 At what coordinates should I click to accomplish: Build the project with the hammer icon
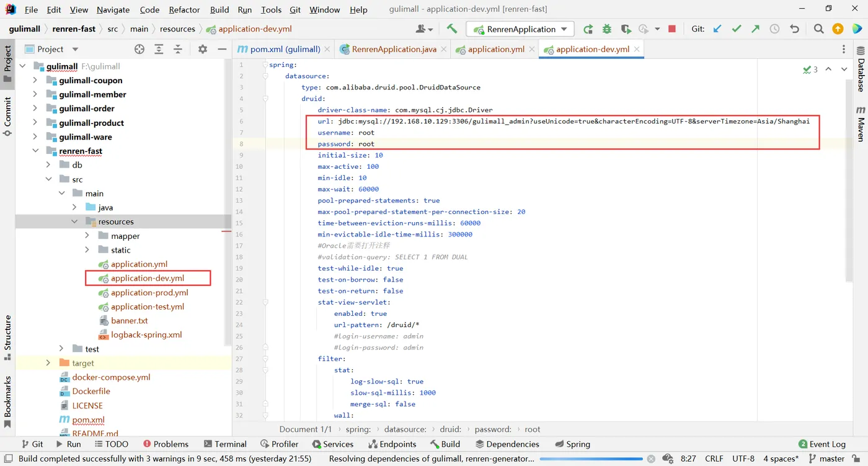point(452,29)
